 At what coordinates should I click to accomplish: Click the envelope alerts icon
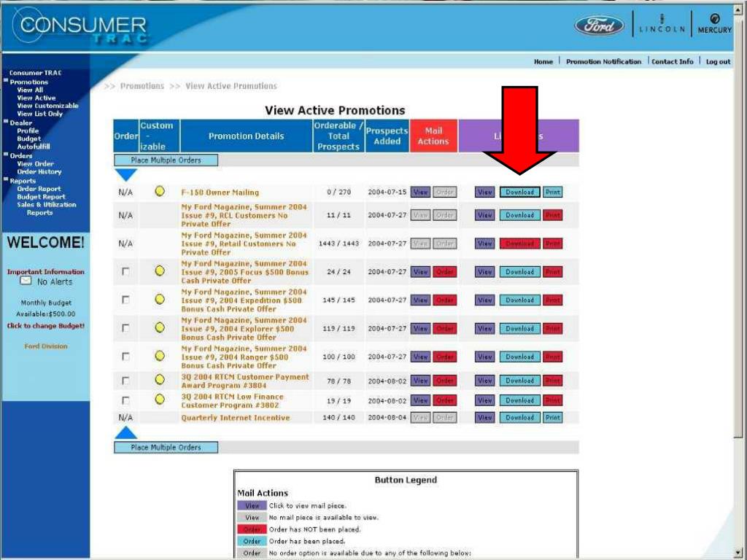tap(26, 281)
